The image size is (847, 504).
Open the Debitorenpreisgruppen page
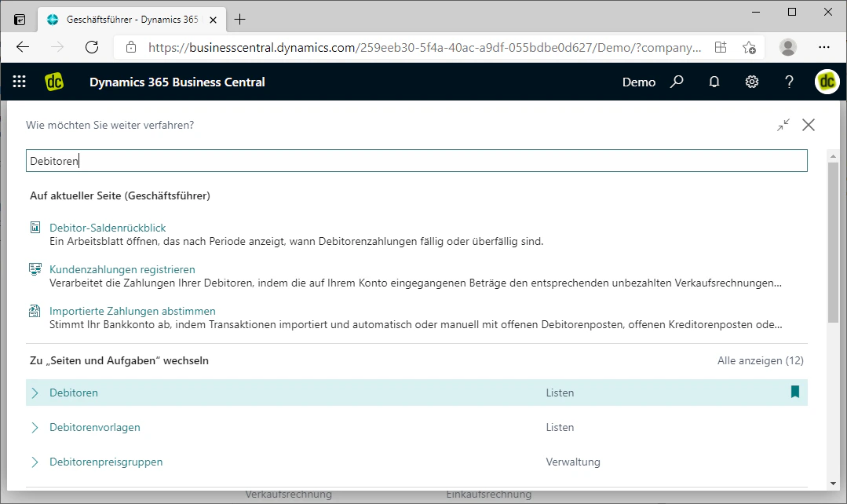106,462
